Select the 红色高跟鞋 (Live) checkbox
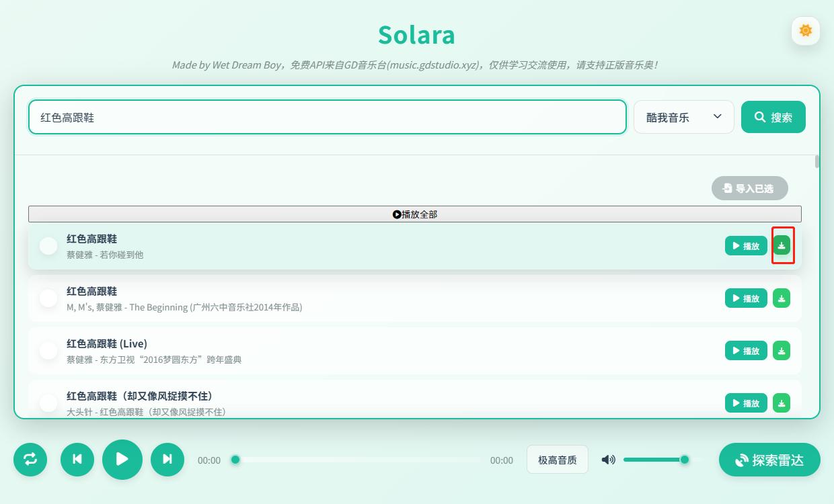This screenshot has width=834, height=504. click(x=48, y=350)
